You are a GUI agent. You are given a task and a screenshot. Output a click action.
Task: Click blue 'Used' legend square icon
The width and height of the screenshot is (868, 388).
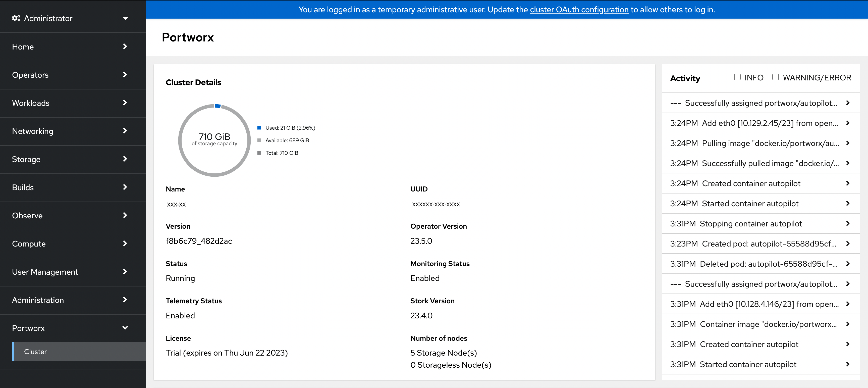pyautogui.click(x=259, y=128)
